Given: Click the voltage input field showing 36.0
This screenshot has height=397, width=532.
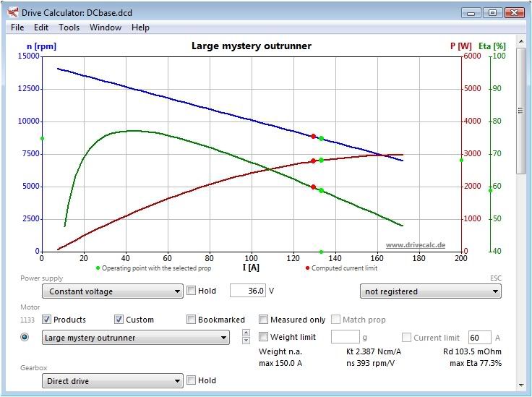Looking at the screenshot, I should 247,291.
